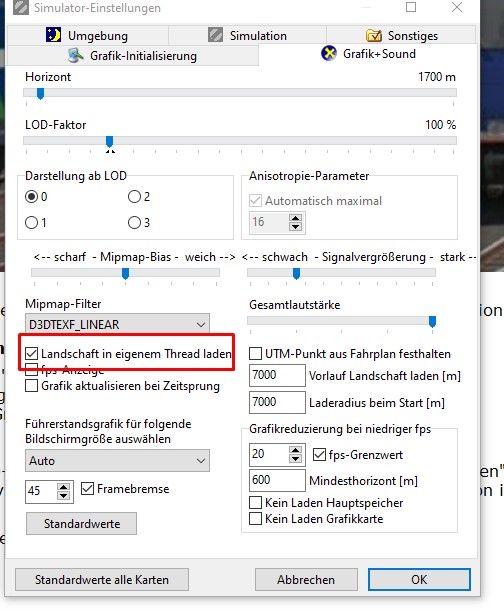504x611 pixels.
Task: Select LOD radio button 1
Action: tap(31, 223)
